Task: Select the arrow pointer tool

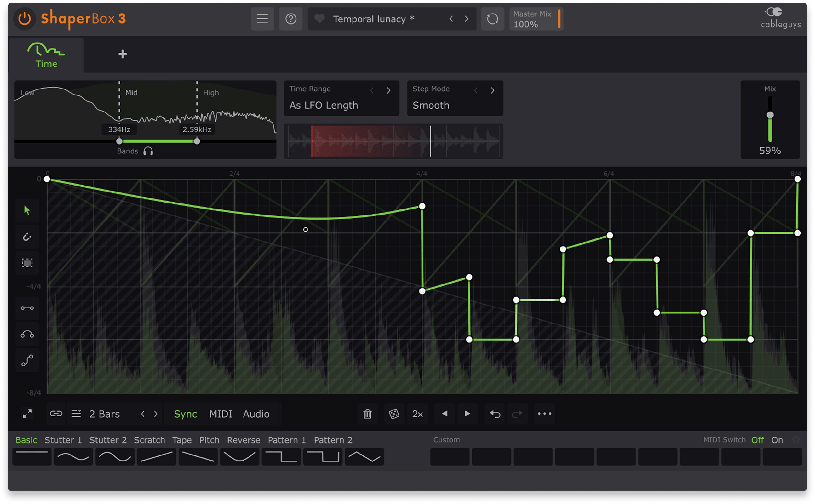Action: (27, 210)
